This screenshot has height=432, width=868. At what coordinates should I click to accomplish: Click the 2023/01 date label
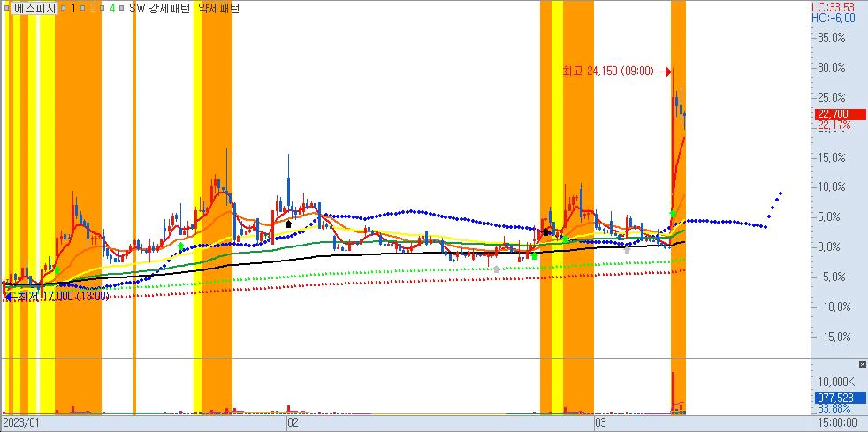pyautogui.click(x=20, y=423)
